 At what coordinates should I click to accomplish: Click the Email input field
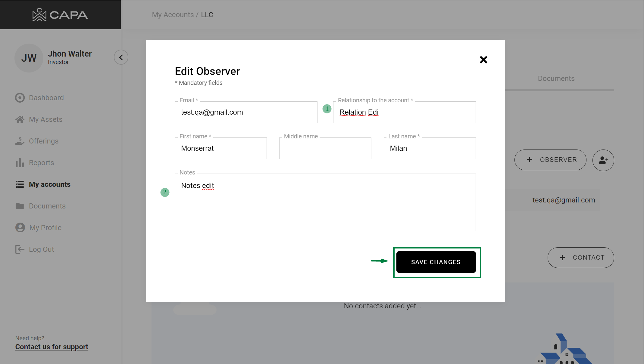pos(246,112)
